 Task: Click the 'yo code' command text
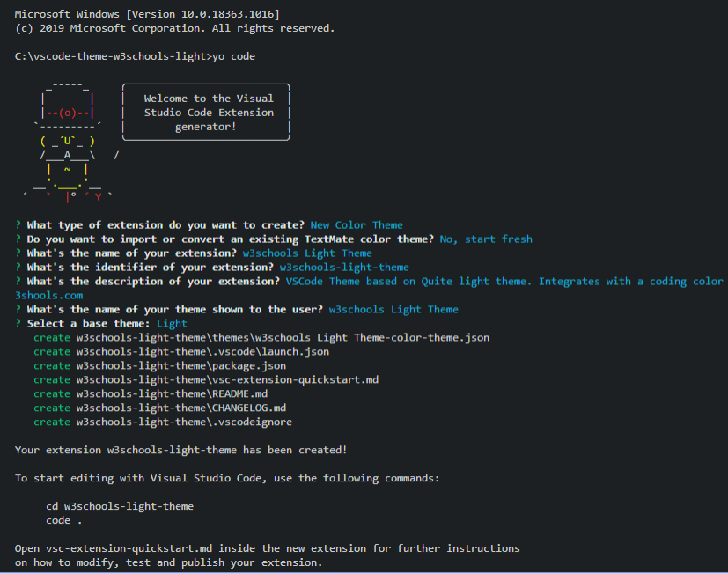click(x=233, y=56)
